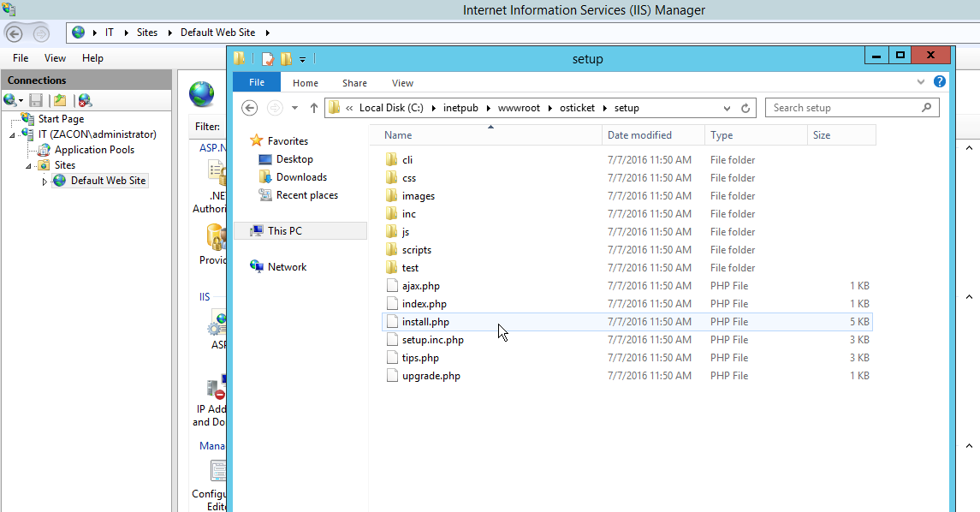The height and width of the screenshot is (512, 980).
Task: Click the Up folder icon in Connections toolbar
Action: (60, 100)
